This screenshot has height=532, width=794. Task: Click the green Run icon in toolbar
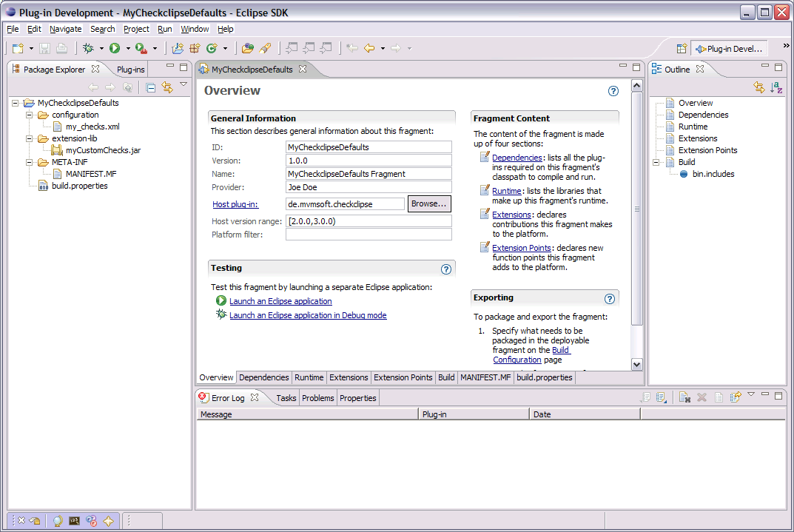tap(115, 48)
